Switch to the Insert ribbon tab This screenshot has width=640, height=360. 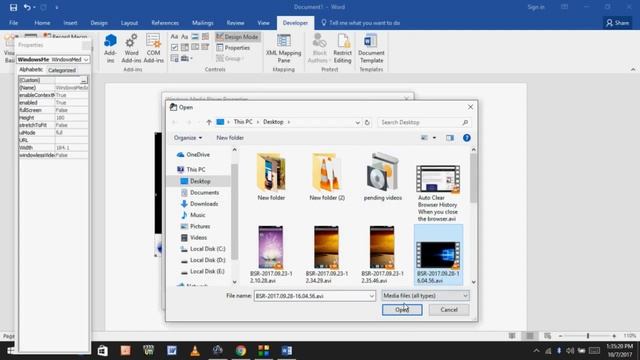point(70,23)
